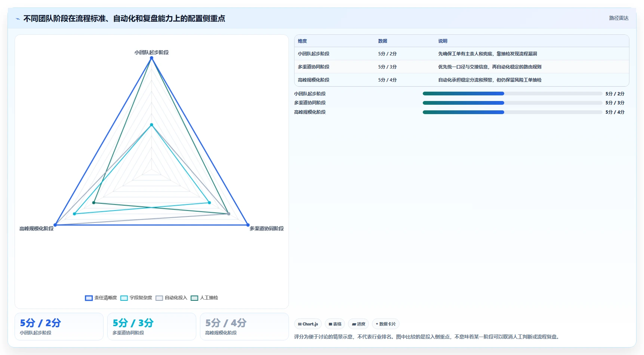This screenshot has width=644, height=355.
Task: Click the 进度 chip
Action: (358, 324)
